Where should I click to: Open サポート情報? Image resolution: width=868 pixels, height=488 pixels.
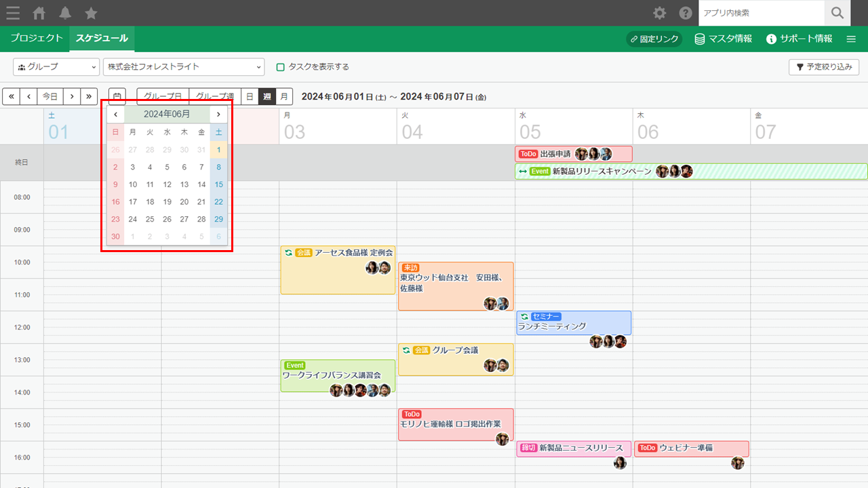click(x=799, y=39)
